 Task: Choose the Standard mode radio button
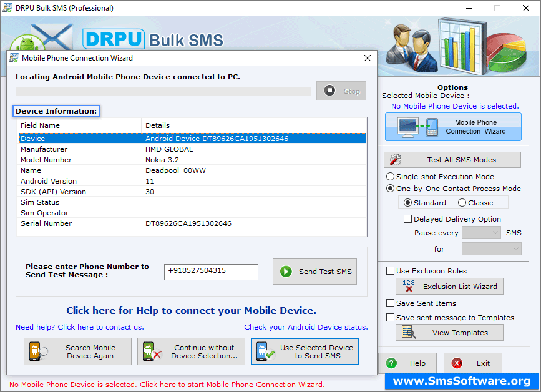point(407,203)
